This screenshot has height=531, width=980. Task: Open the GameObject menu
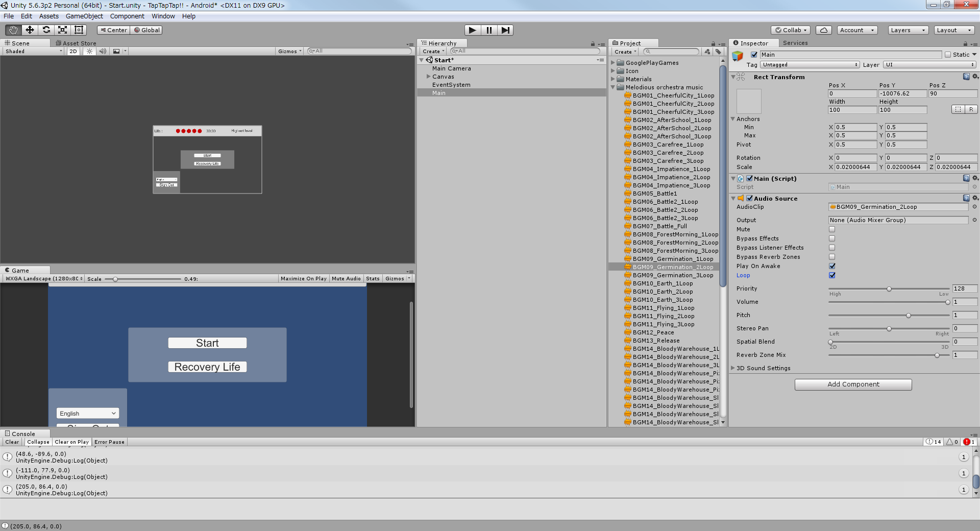tap(84, 16)
